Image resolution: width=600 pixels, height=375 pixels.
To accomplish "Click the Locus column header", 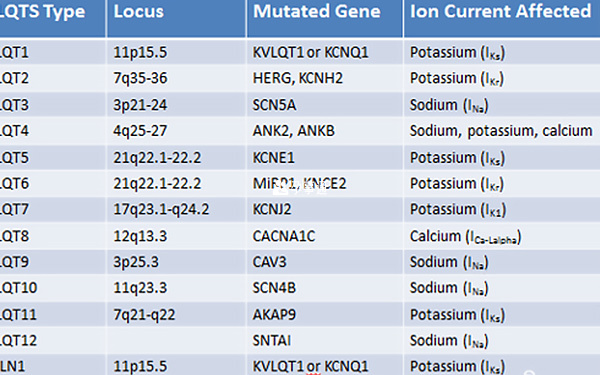I will 176,18.
